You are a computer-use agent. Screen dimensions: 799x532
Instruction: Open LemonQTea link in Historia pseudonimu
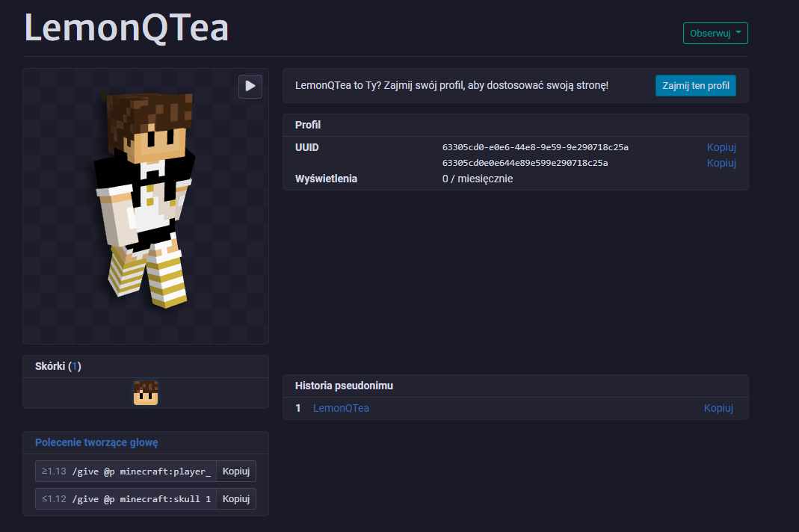pos(341,408)
